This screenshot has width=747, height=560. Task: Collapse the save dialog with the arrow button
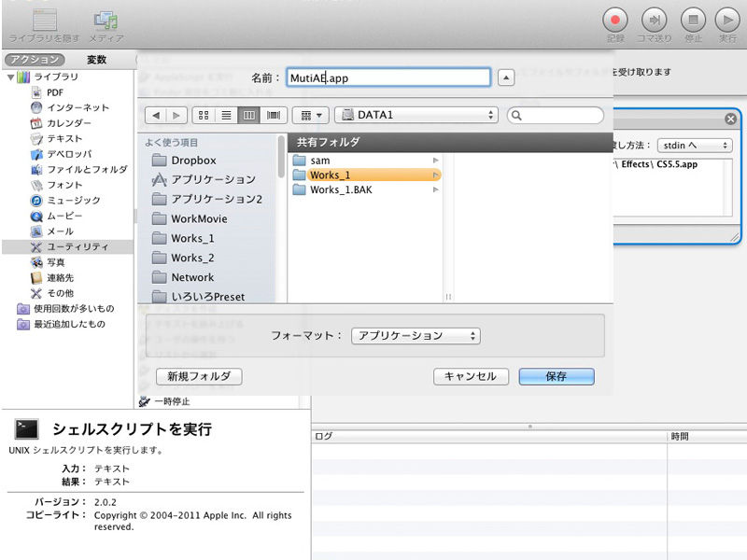tap(505, 77)
